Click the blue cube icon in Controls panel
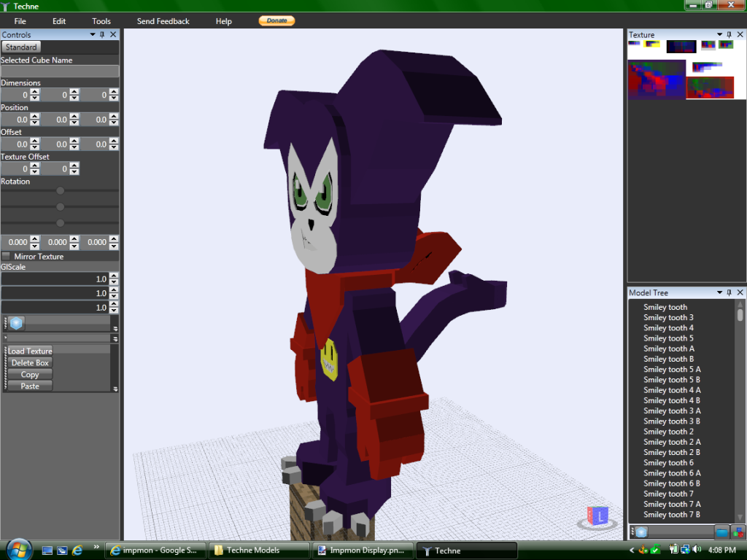The height and width of the screenshot is (560, 747). pos(16,323)
